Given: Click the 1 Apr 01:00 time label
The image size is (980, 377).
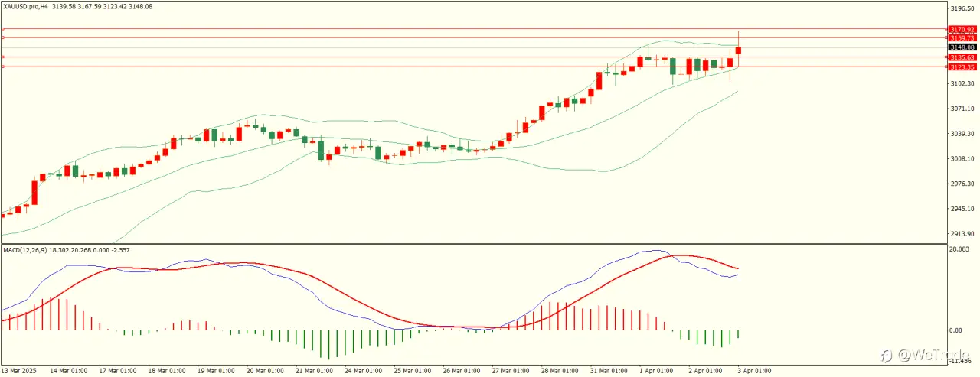Looking at the screenshot, I should click(657, 371).
